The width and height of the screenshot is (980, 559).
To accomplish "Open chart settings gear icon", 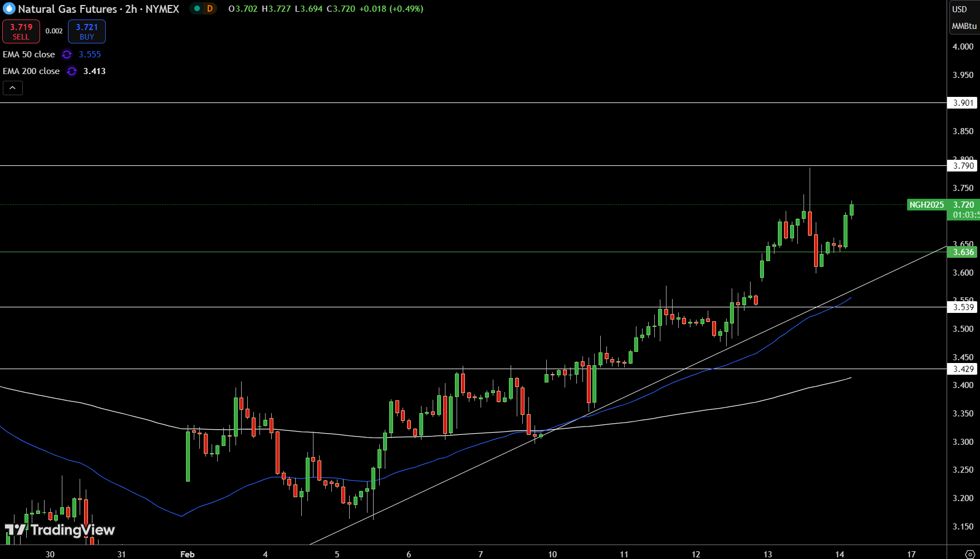I will 969,553.
